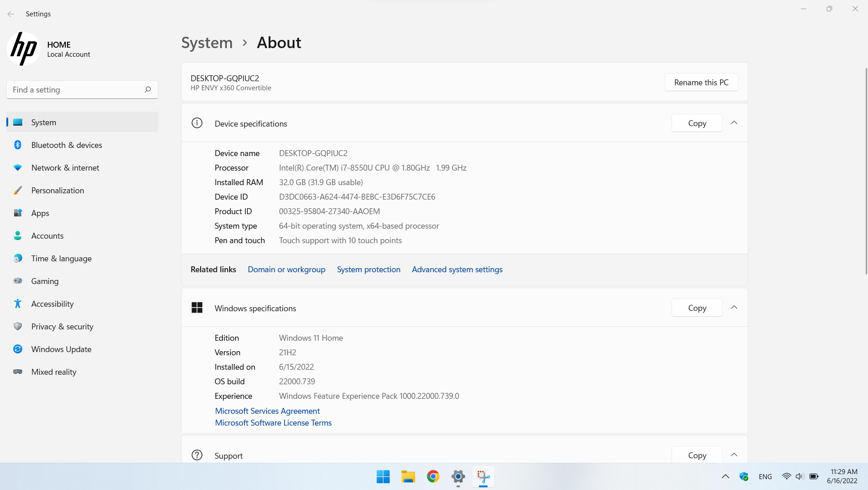
Task: Open Advanced system settings link
Action: click(457, 269)
